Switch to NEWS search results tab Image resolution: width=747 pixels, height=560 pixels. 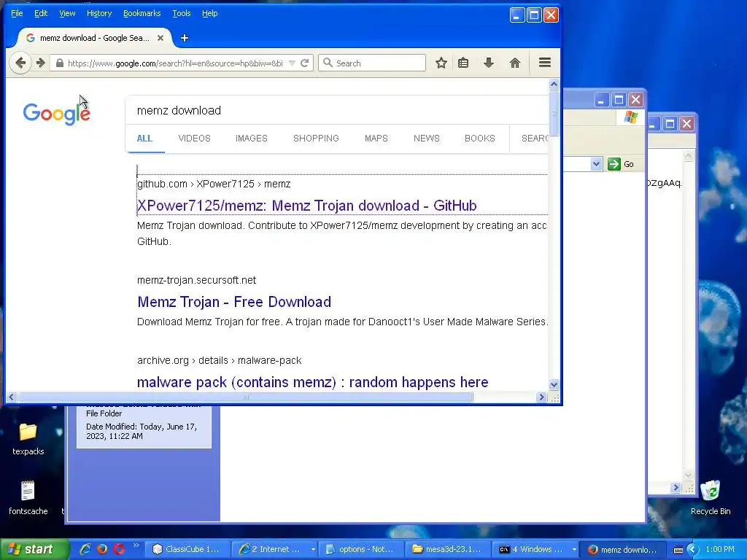point(426,139)
